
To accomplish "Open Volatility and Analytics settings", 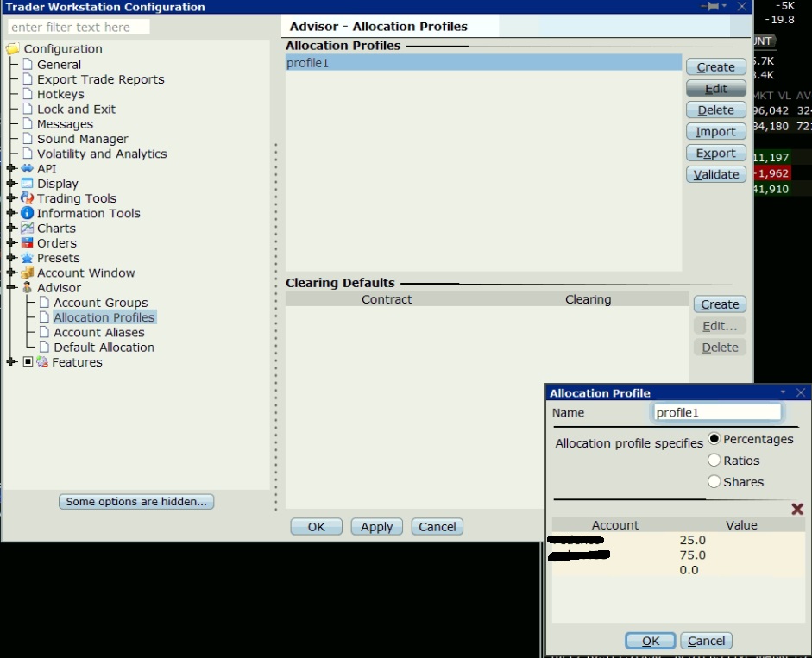I will pyautogui.click(x=102, y=154).
